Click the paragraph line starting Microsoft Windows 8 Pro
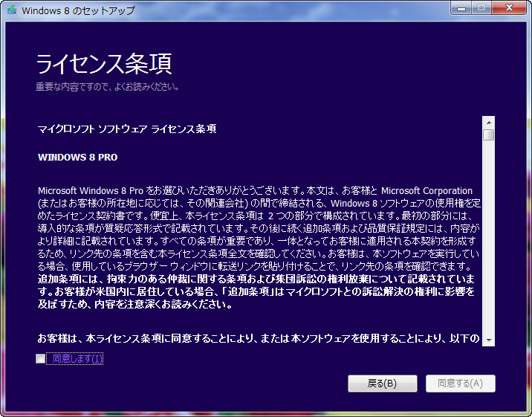This screenshot has height=417, width=532. [255, 191]
